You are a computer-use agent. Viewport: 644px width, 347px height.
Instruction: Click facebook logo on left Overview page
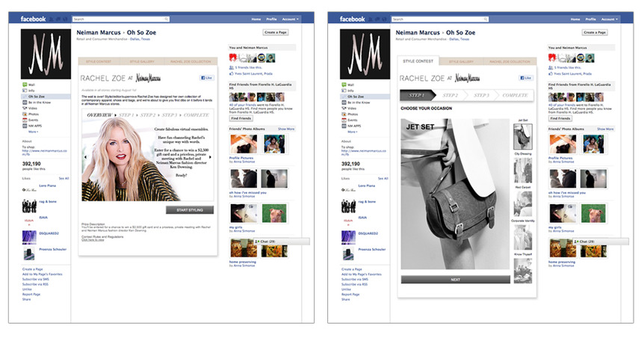coord(34,19)
